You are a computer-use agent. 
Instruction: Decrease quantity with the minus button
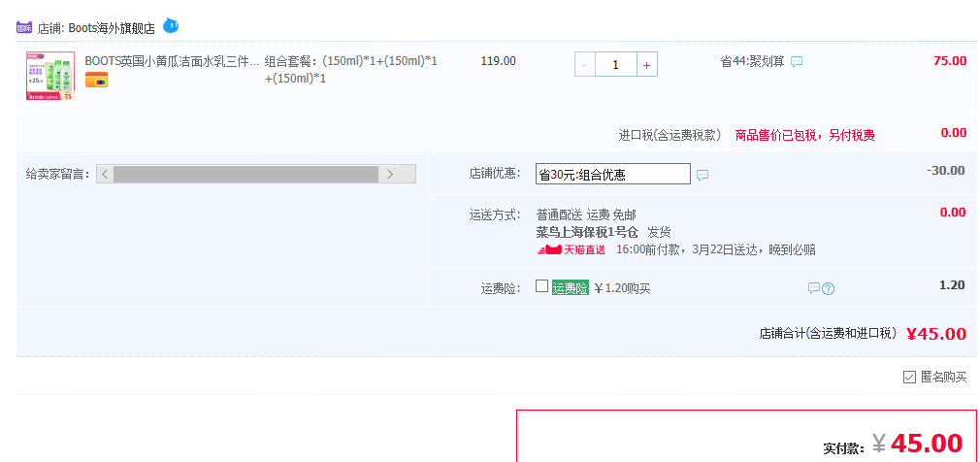(585, 65)
